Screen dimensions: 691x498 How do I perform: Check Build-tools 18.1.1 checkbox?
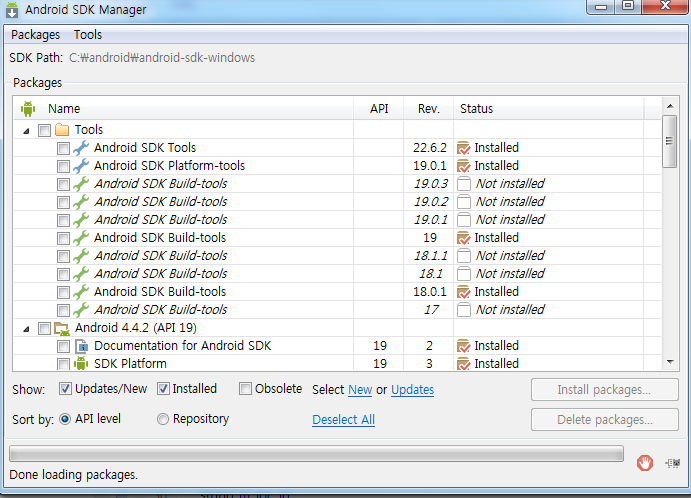pos(63,256)
